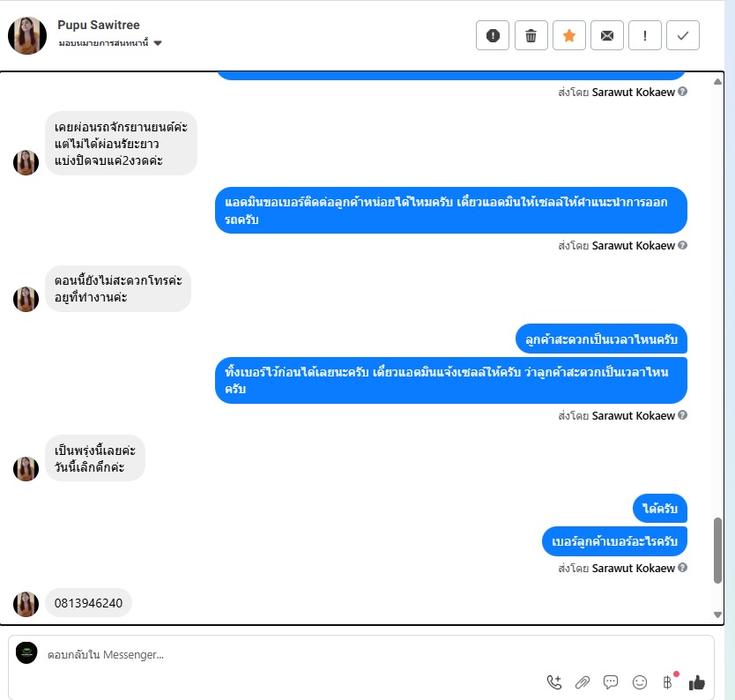This screenshot has width=735, height=700.
Task: Open the emoji picker smiley icon
Action: tap(639, 682)
